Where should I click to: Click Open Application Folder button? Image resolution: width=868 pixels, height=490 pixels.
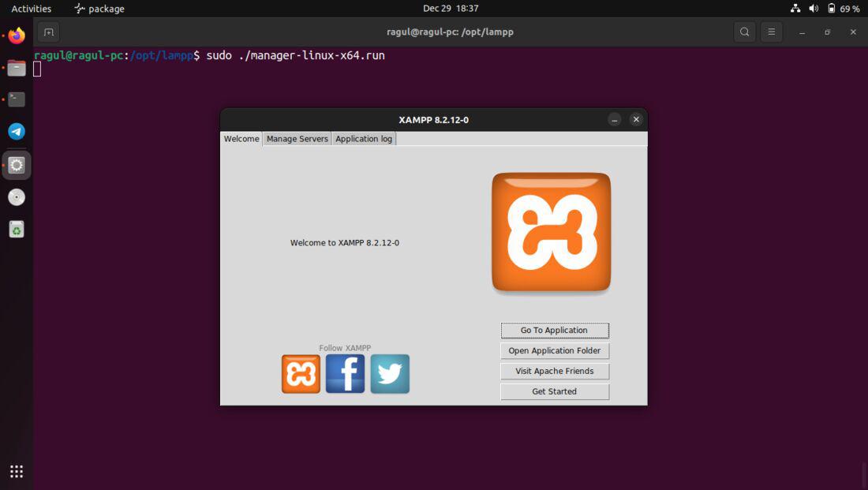click(555, 350)
